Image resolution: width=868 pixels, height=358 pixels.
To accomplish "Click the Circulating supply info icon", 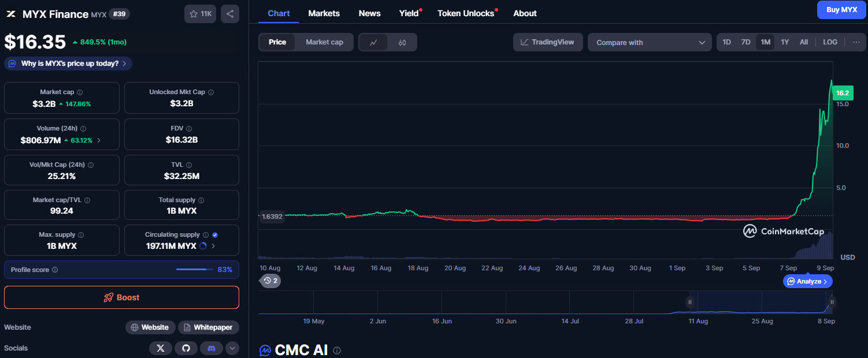I will (206, 235).
